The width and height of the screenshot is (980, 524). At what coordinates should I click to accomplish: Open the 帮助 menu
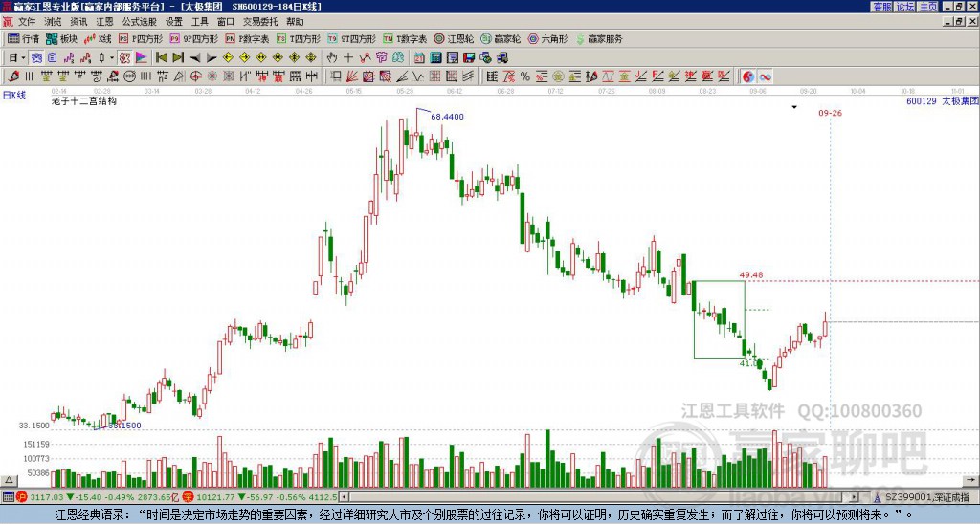(x=295, y=22)
